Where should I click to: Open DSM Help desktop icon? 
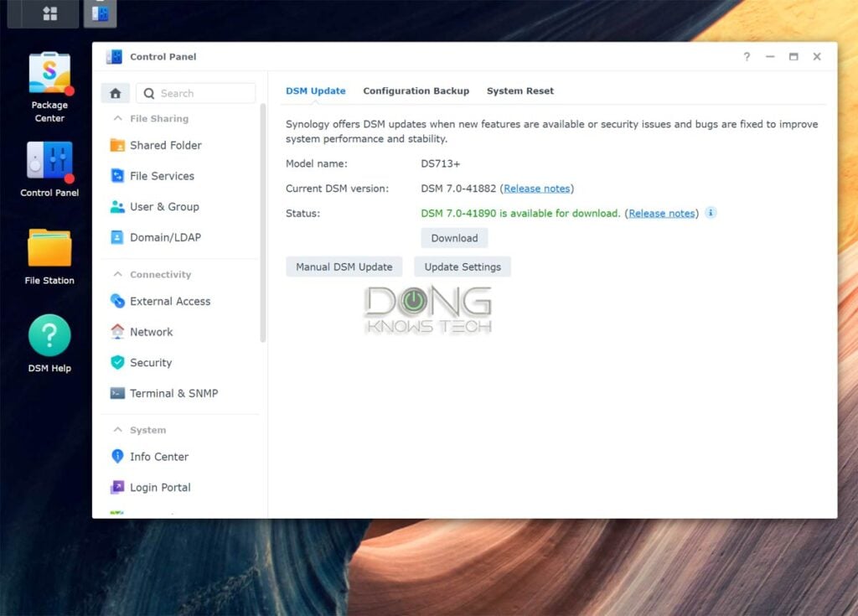[49, 335]
